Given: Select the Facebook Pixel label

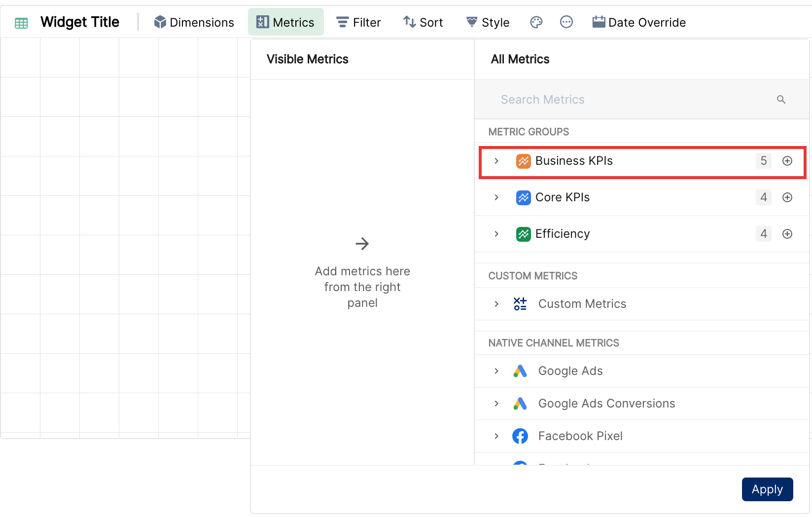Looking at the screenshot, I should 580,436.
